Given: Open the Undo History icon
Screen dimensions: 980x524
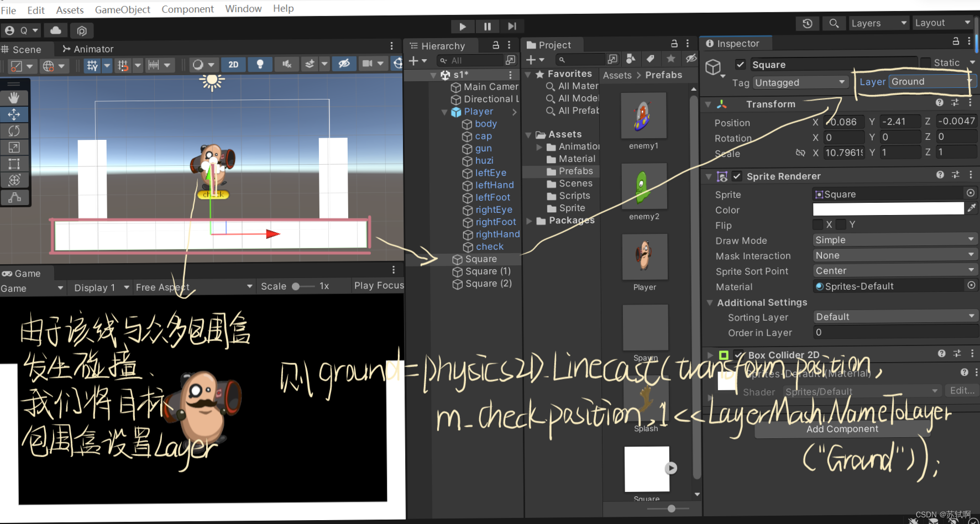Looking at the screenshot, I should pos(808,23).
